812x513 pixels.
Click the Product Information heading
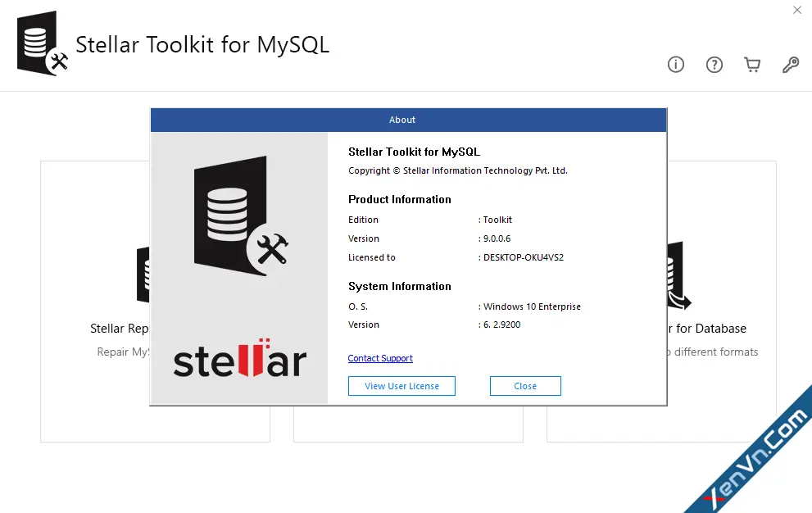tap(399, 199)
